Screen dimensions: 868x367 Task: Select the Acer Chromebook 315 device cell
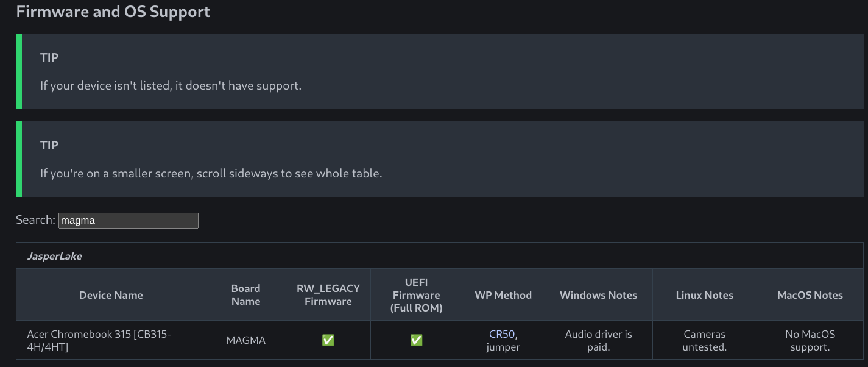111,340
